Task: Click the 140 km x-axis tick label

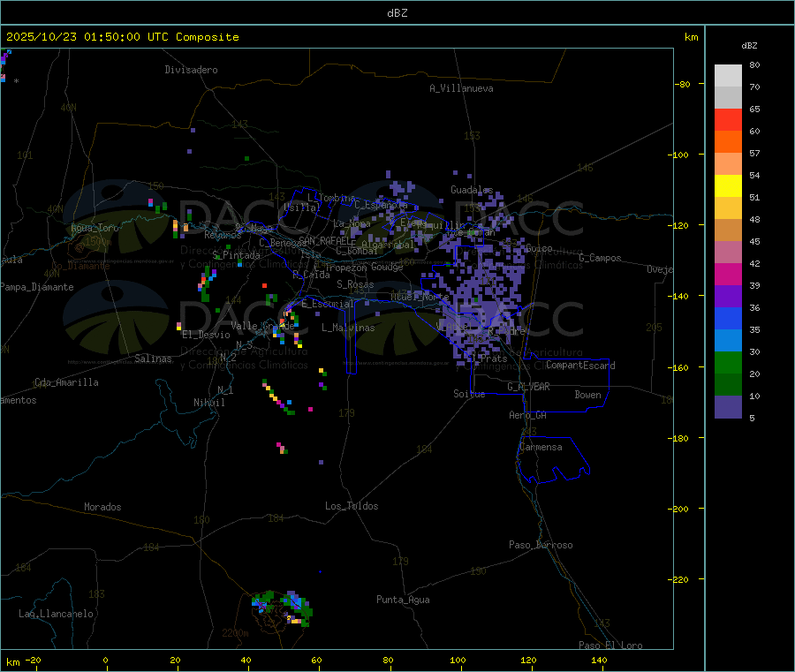Action: [599, 660]
